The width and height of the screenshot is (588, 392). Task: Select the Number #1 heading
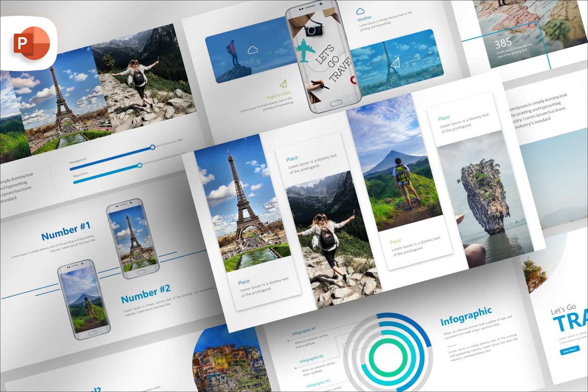pyautogui.click(x=66, y=231)
